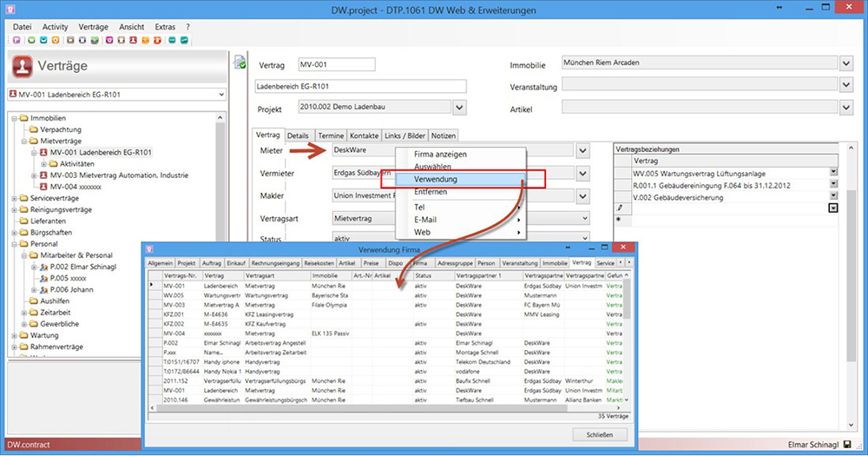Viewport: 868px width, 456px height.
Task: Switch to the Termine tab
Action: pyautogui.click(x=330, y=135)
